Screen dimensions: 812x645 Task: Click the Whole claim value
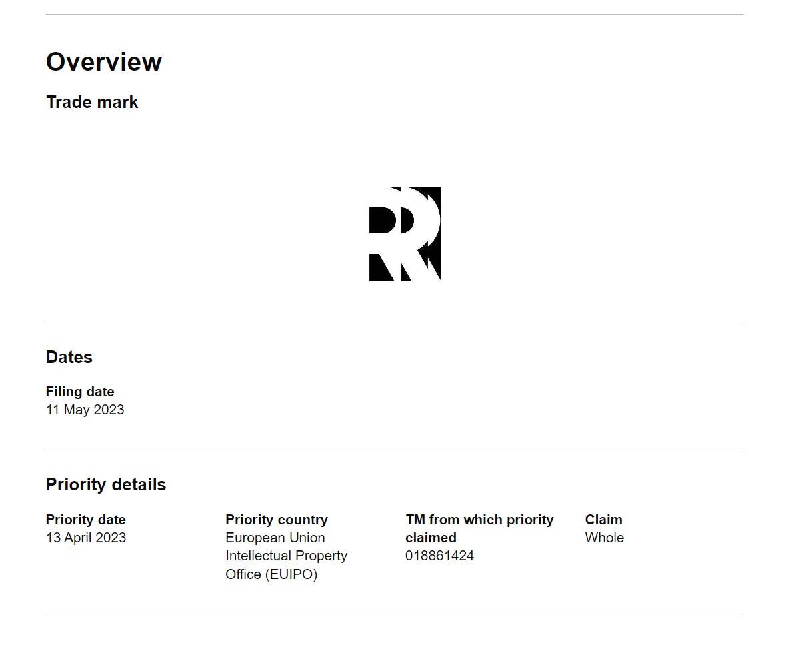coord(605,538)
